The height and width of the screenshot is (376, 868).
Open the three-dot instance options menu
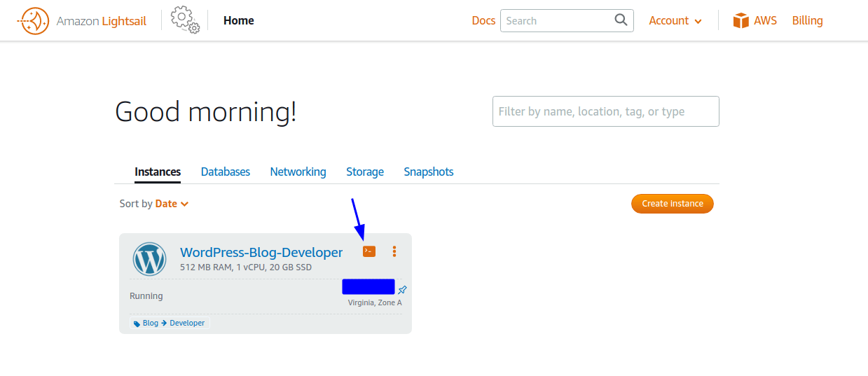click(394, 251)
